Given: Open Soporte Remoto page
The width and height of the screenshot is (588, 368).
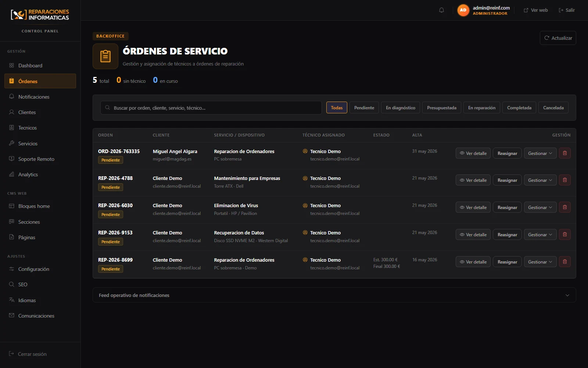Looking at the screenshot, I should [x=40, y=159].
